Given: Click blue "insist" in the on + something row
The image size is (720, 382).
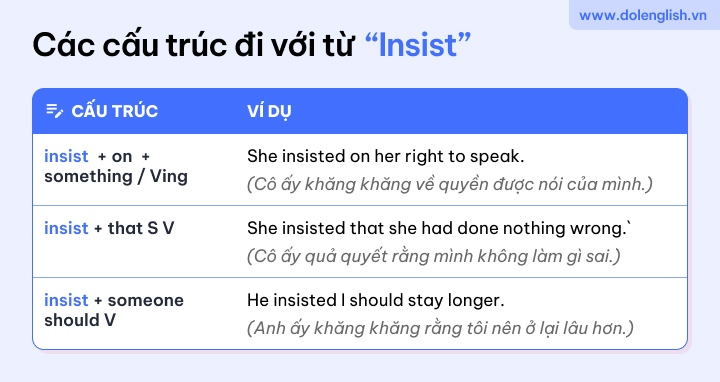Looking at the screenshot, I should [x=66, y=157].
